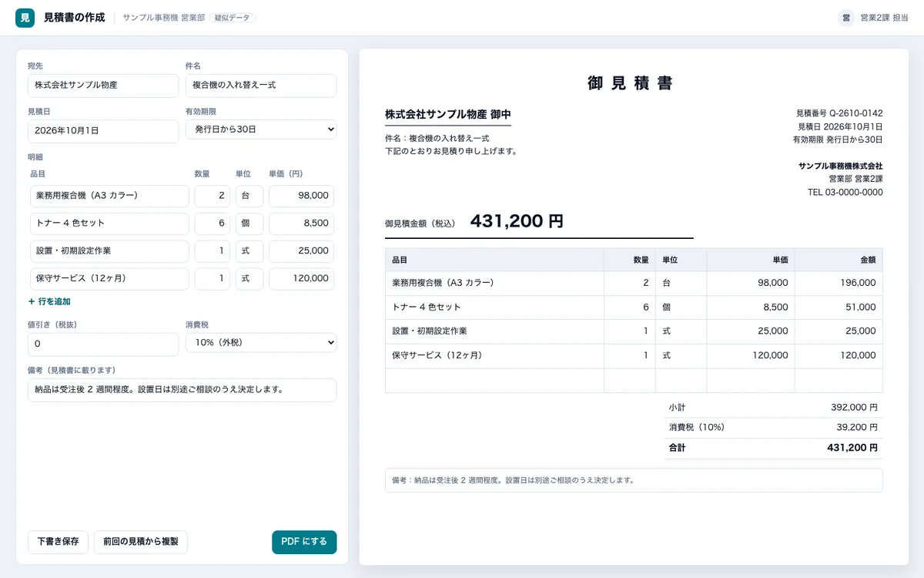This screenshot has height=578, width=924.
Task: Select the 設置・初期設定作業 item field
Action: coord(109,251)
